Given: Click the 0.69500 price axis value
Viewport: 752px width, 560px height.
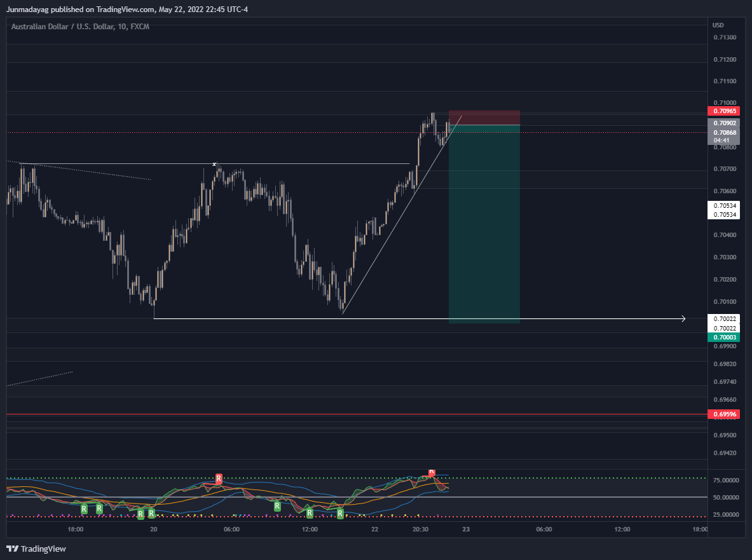Looking at the screenshot, I should (725, 435).
